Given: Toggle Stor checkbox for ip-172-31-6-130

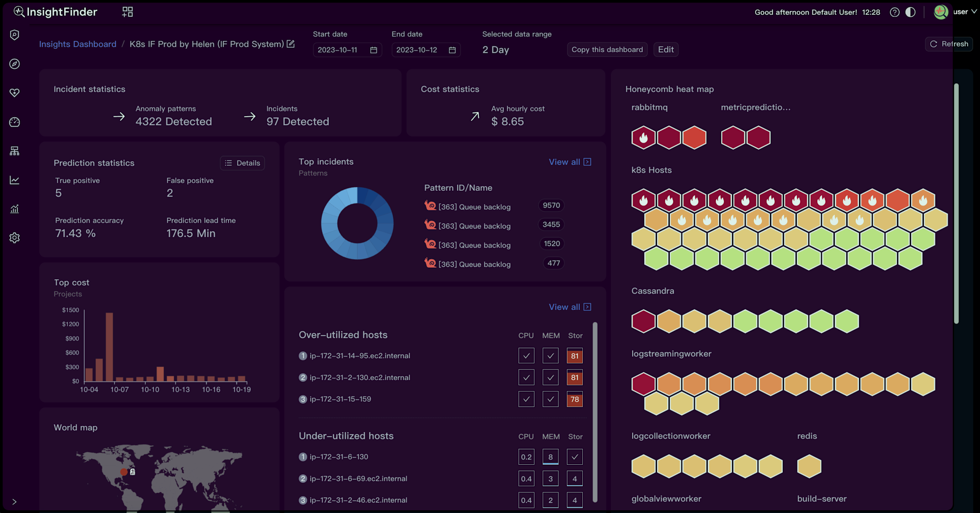Looking at the screenshot, I should pos(575,457).
